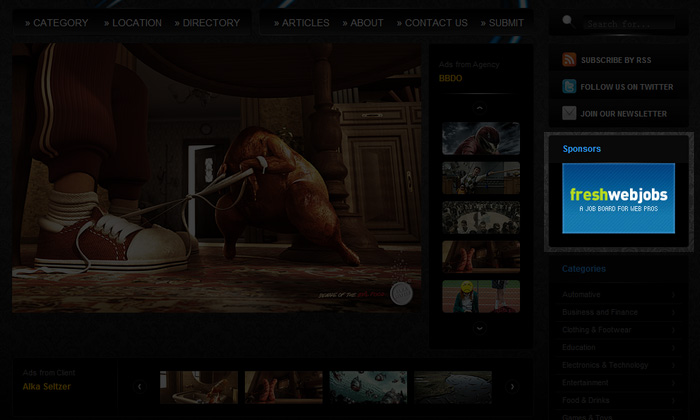Click the orange RSS feed icon
This screenshot has width=700, height=420.
[569, 59]
